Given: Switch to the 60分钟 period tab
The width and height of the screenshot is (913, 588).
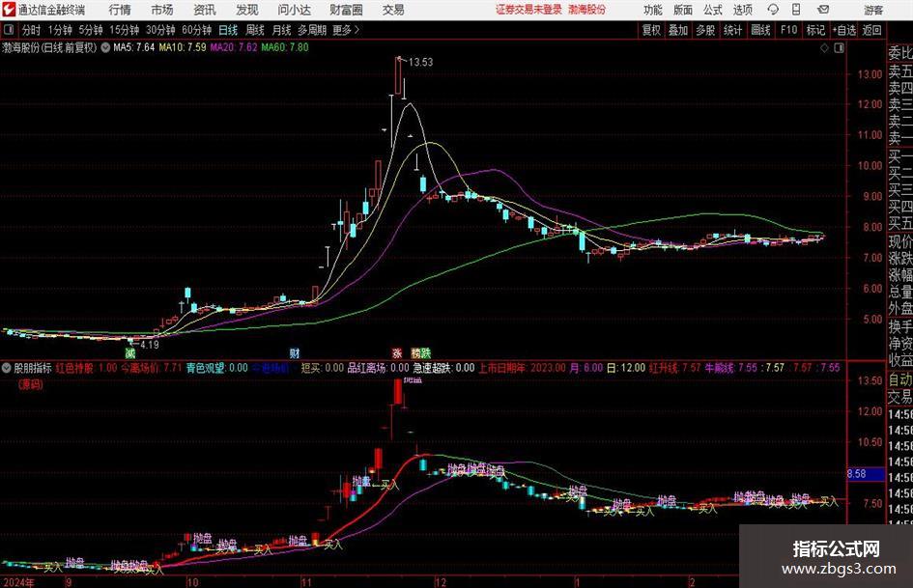Looking at the screenshot, I should (197, 30).
